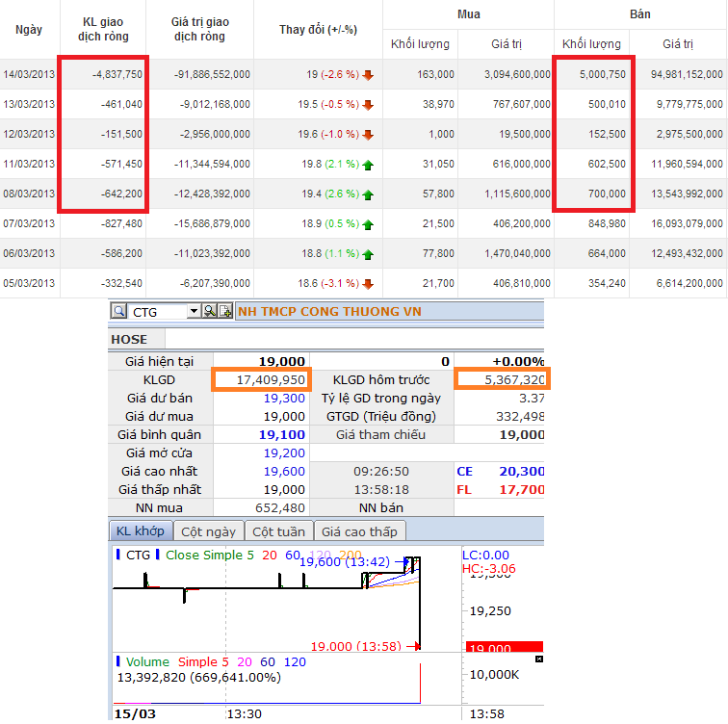Click the green up arrow in the 11/03/2013 row
728x724 pixels.
point(368,165)
